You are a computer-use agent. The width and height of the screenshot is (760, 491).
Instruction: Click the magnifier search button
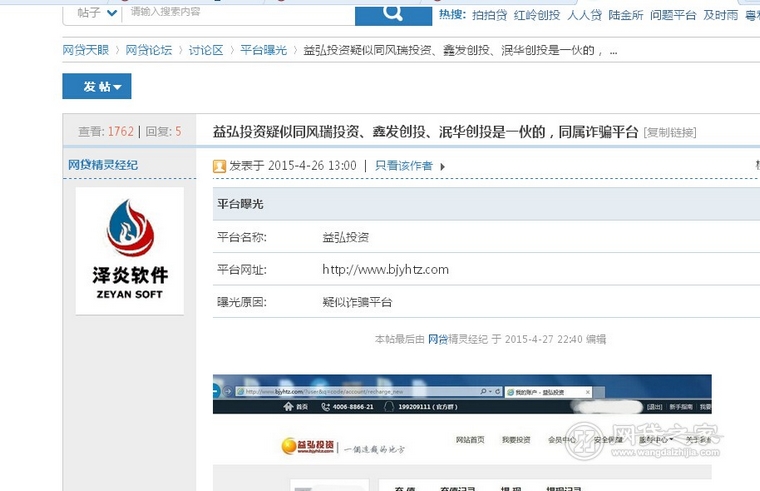tap(393, 13)
